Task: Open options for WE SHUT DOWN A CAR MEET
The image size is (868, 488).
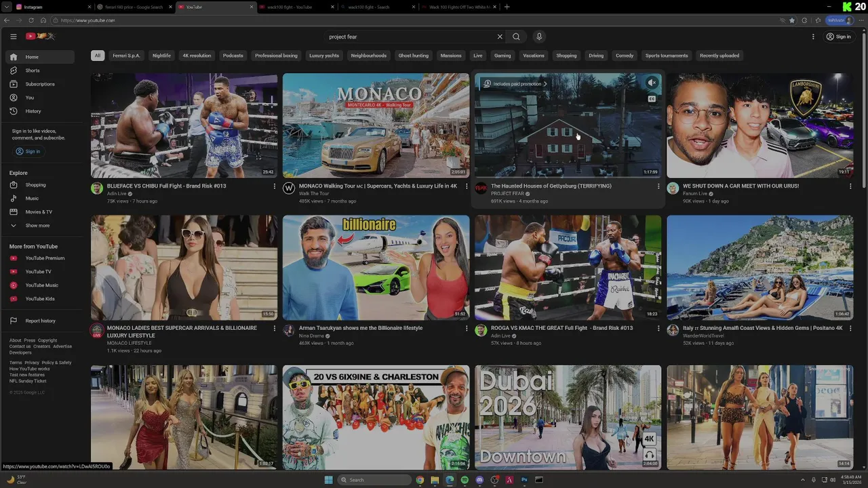Action: pos(850,186)
